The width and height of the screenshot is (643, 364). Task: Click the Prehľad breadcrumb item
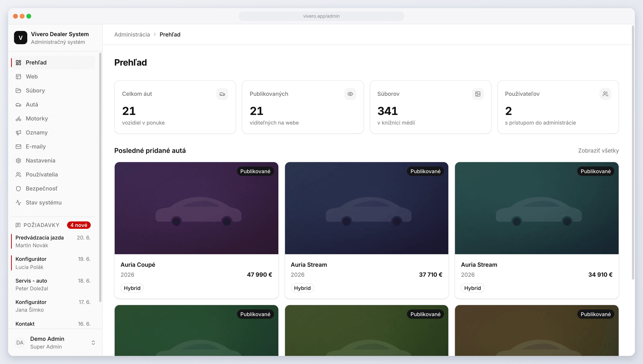(x=170, y=34)
